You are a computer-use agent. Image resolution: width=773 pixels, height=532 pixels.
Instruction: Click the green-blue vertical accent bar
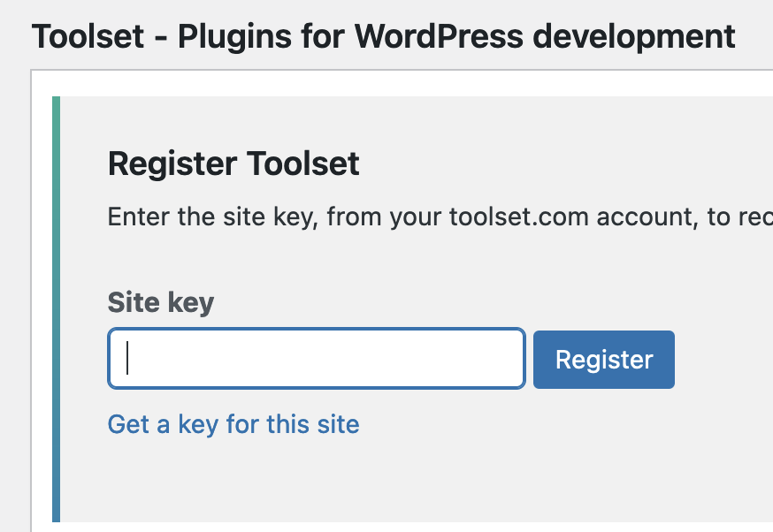(57, 308)
